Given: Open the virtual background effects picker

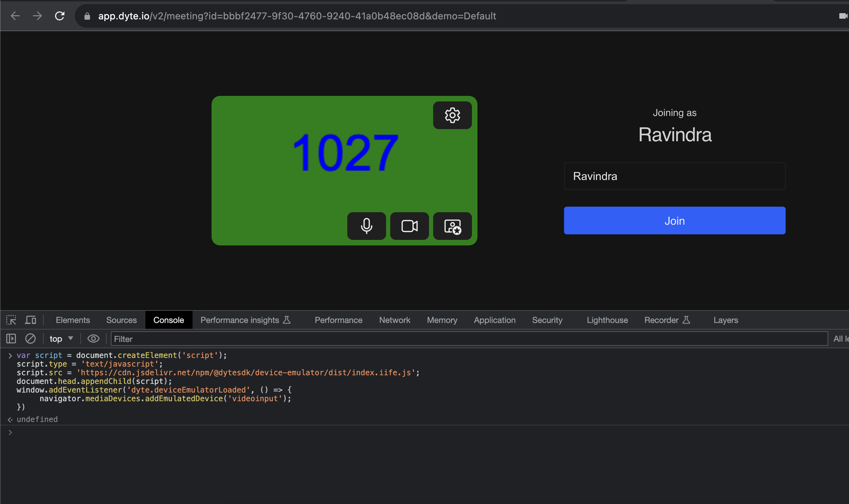Looking at the screenshot, I should click(x=452, y=226).
